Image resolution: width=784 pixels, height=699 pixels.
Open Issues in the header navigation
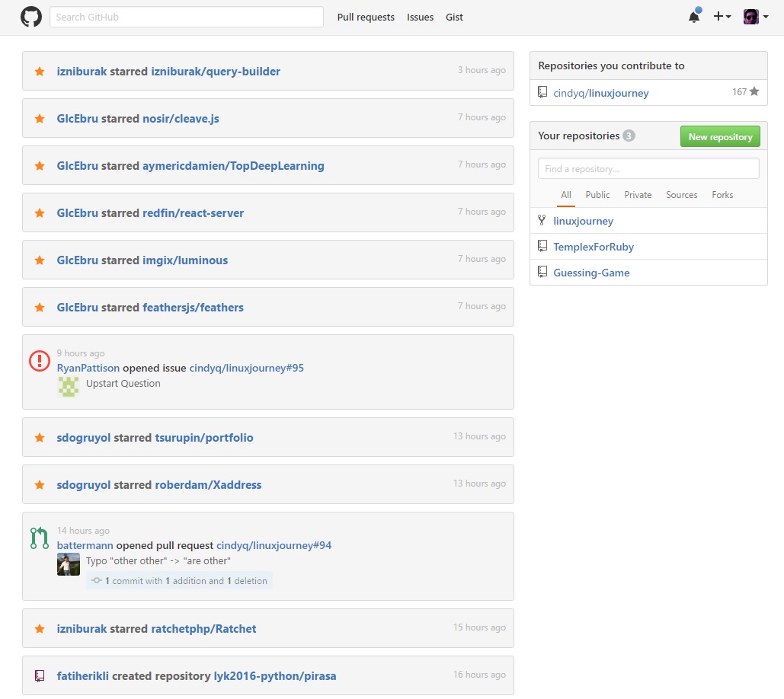[420, 17]
